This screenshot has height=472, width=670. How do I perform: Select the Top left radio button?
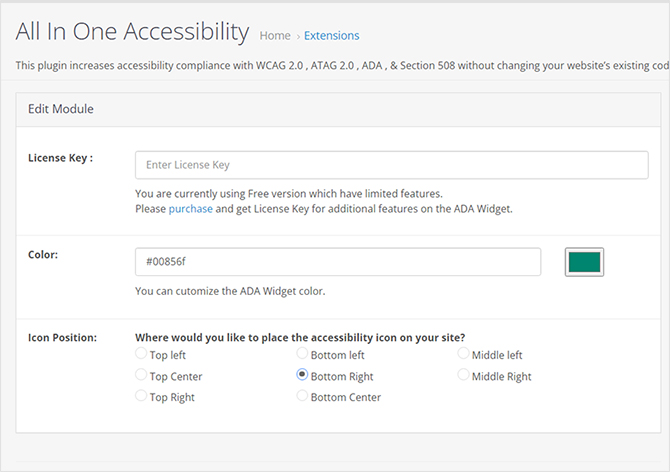[141, 354]
